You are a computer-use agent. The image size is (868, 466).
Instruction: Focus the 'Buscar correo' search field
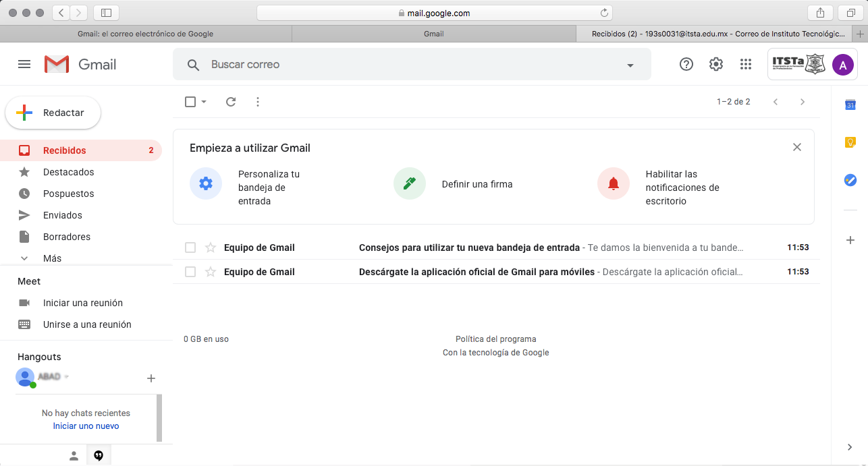click(412, 65)
